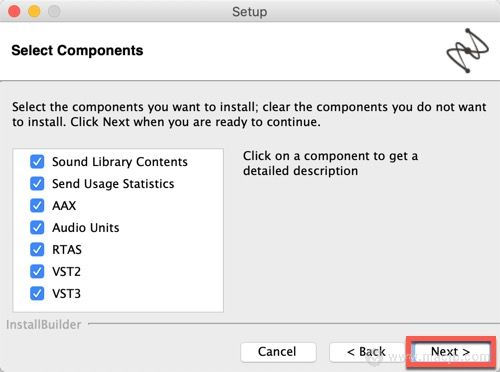
Task: Uncheck the Audio Units checkbox
Action: [x=37, y=228]
